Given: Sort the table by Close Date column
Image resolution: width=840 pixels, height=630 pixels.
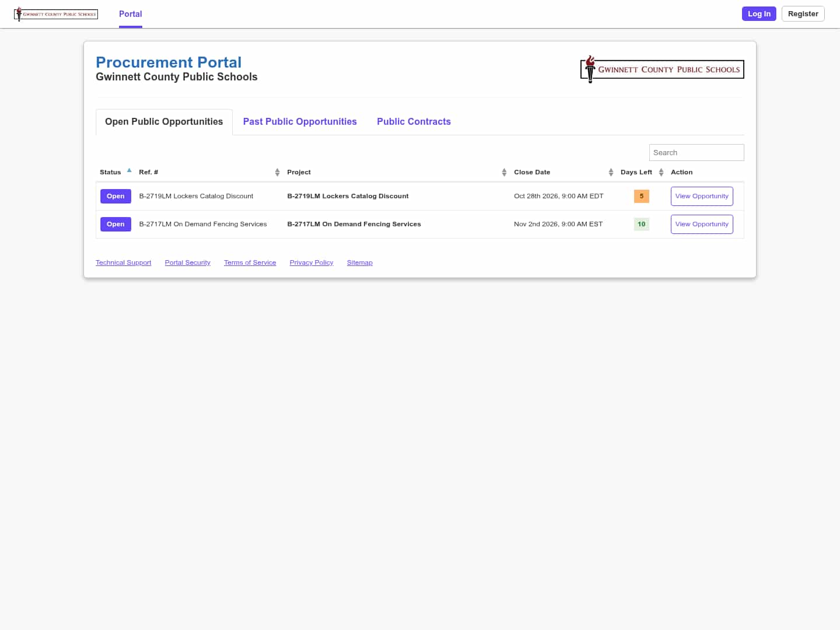Looking at the screenshot, I should point(563,172).
